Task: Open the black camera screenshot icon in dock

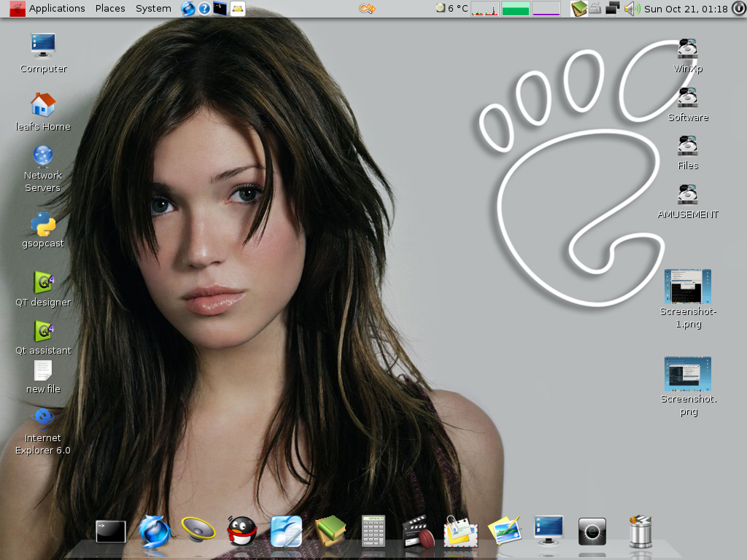Action: [x=592, y=532]
